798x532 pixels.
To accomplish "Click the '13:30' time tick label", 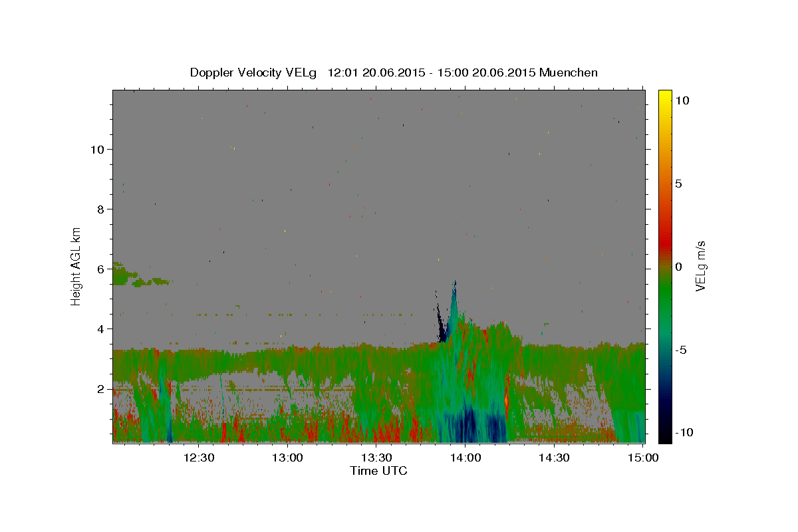I will tap(376, 458).
